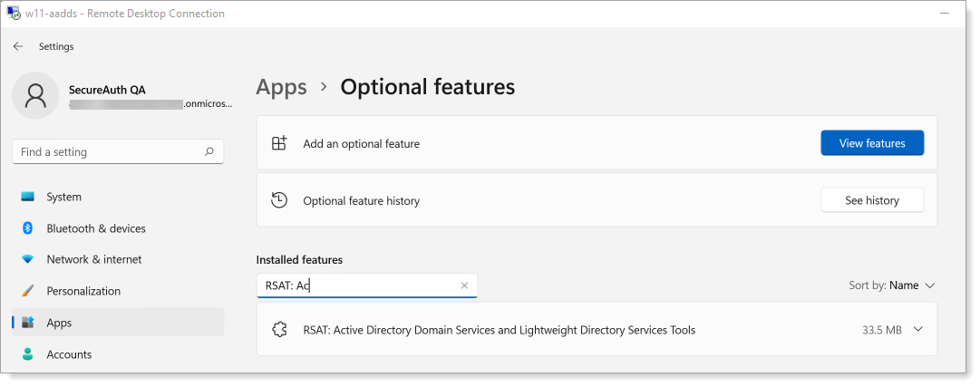Click the RSAT feature puzzle piece icon

click(279, 330)
